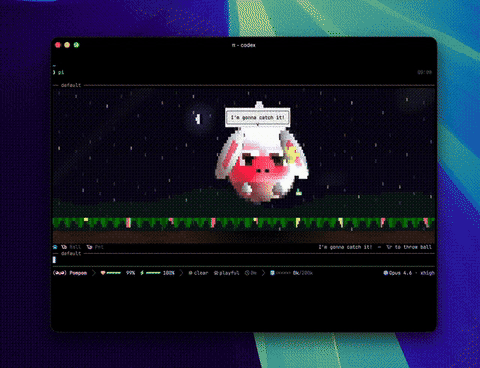Click the context token usage icon
This screenshot has width=480, height=368.
point(272,273)
